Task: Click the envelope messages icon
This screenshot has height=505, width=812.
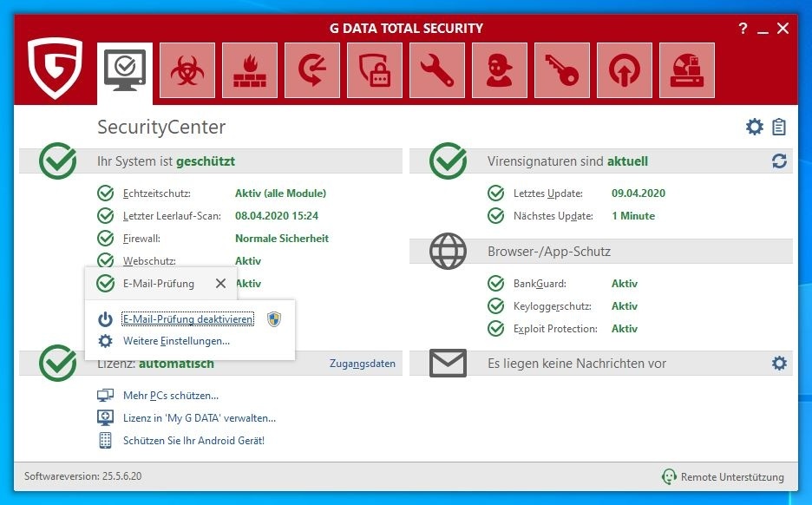Action: (448, 363)
